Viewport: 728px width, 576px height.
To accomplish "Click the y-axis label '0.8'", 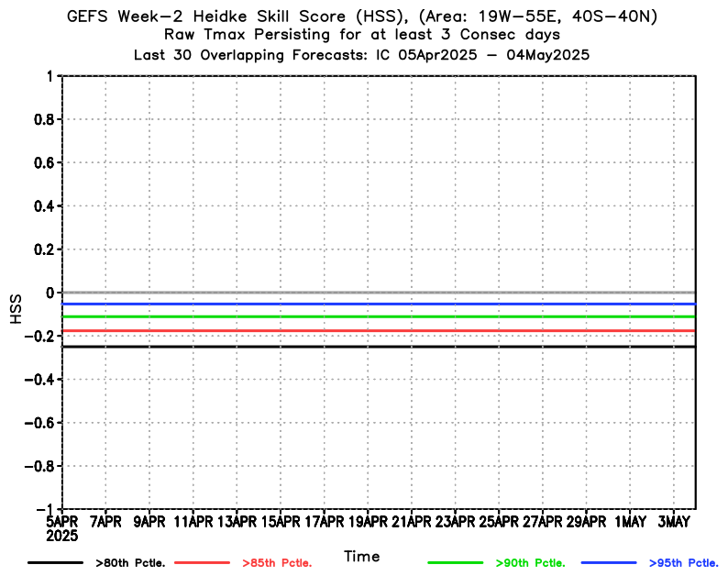I will (45, 120).
